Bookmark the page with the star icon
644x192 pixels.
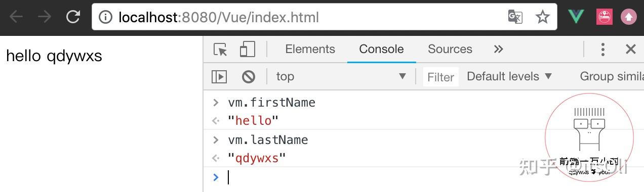tap(543, 17)
